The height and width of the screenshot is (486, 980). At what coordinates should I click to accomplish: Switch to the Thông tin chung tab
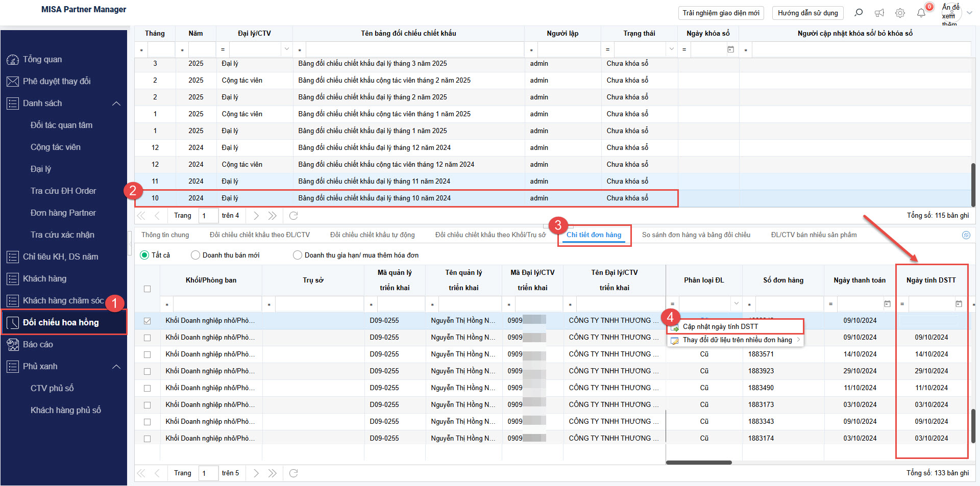(165, 235)
